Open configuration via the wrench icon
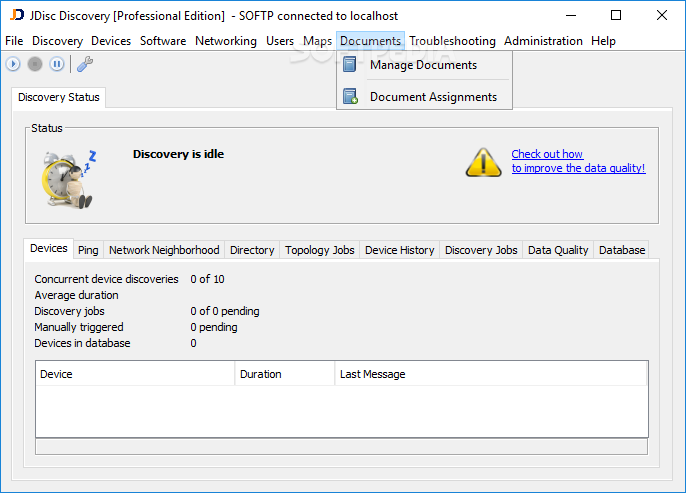Screen dimensions: 686x493 tap(85, 64)
